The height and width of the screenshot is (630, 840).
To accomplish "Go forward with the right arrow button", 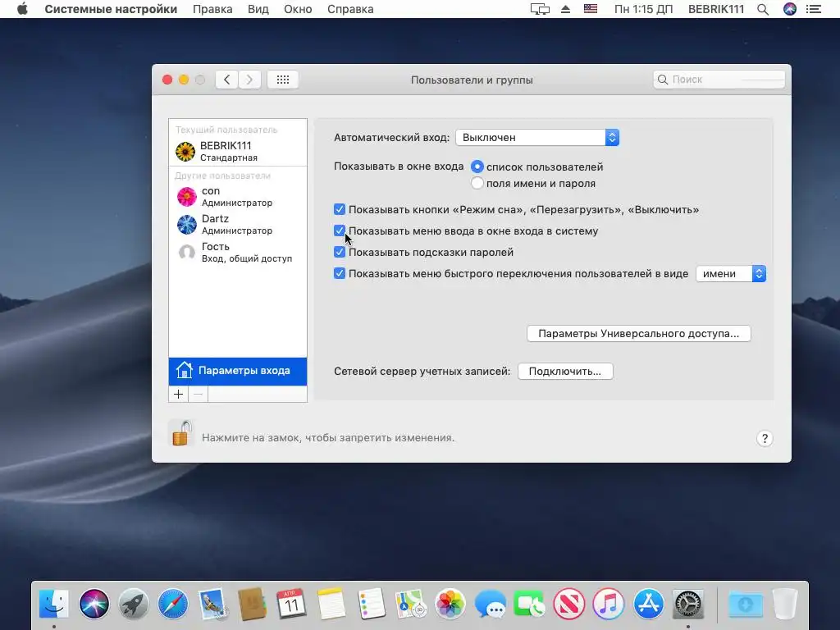I will point(249,80).
